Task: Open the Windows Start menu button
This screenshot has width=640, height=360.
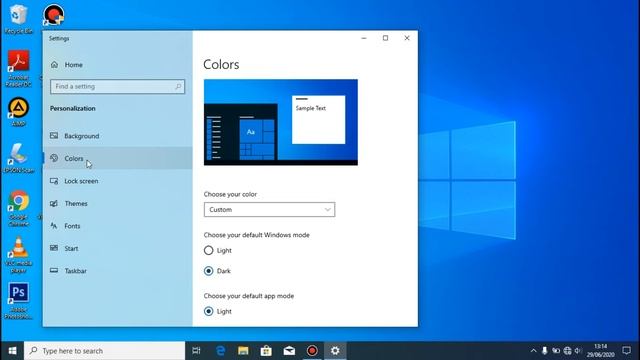Action: point(12,351)
